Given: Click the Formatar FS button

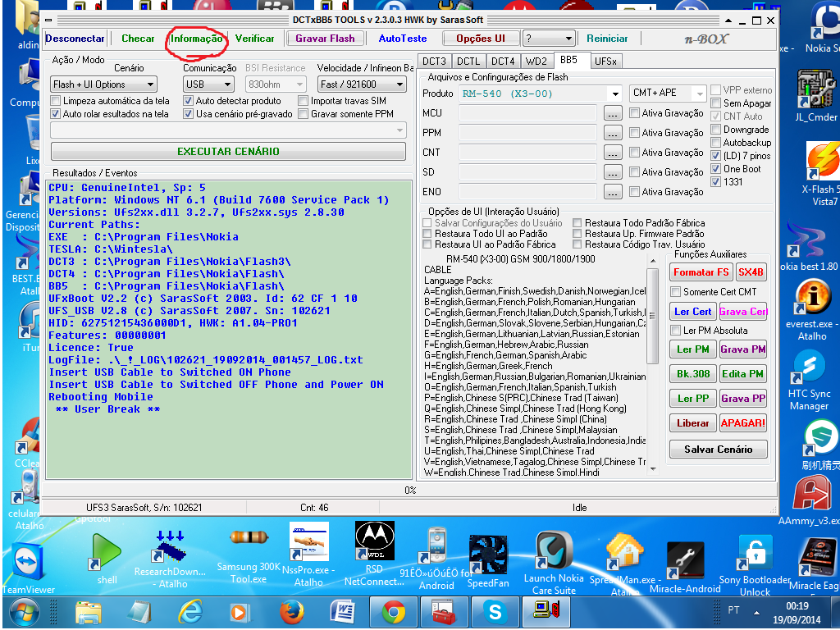Looking at the screenshot, I should (x=701, y=272).
